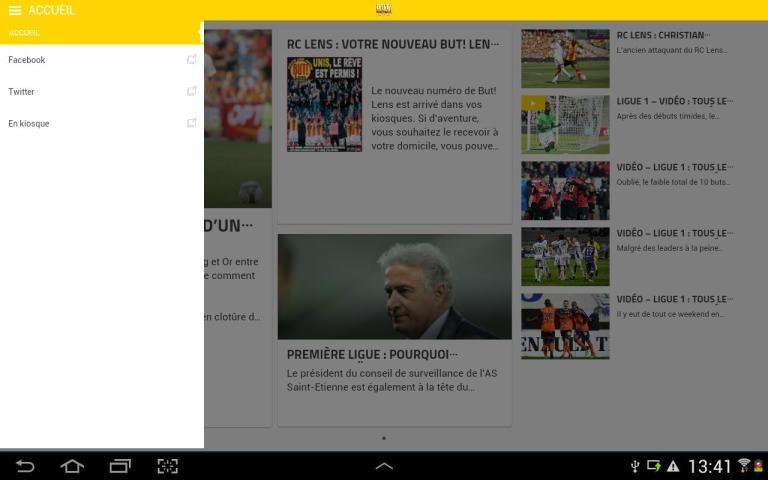Viewport: 768px width, 480px height.
Task: Tap the But! logo in header
Action: (x=383, y=9)
